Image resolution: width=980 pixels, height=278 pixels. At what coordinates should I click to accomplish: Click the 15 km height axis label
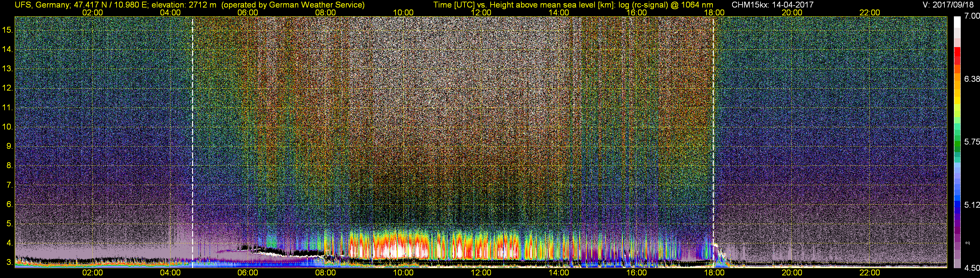pos(8,30)
